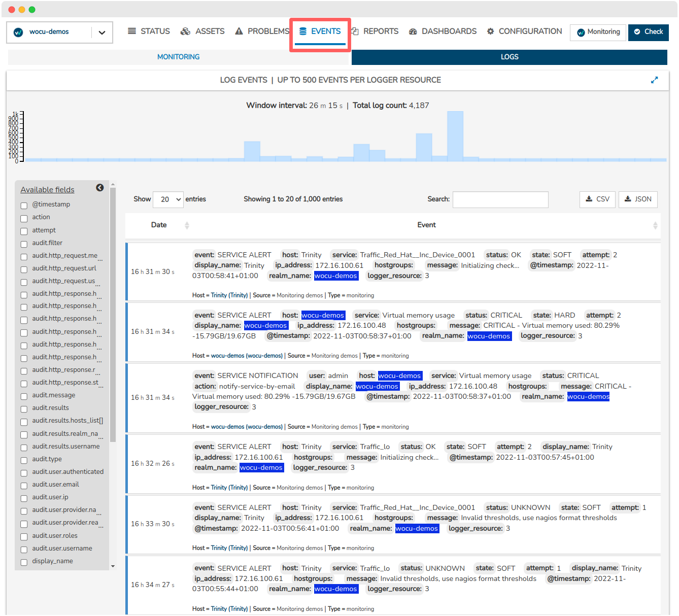Click the DASHBOARDS gauge icon
This screenshot has height=616, width=679.
[x=413, y=31]
